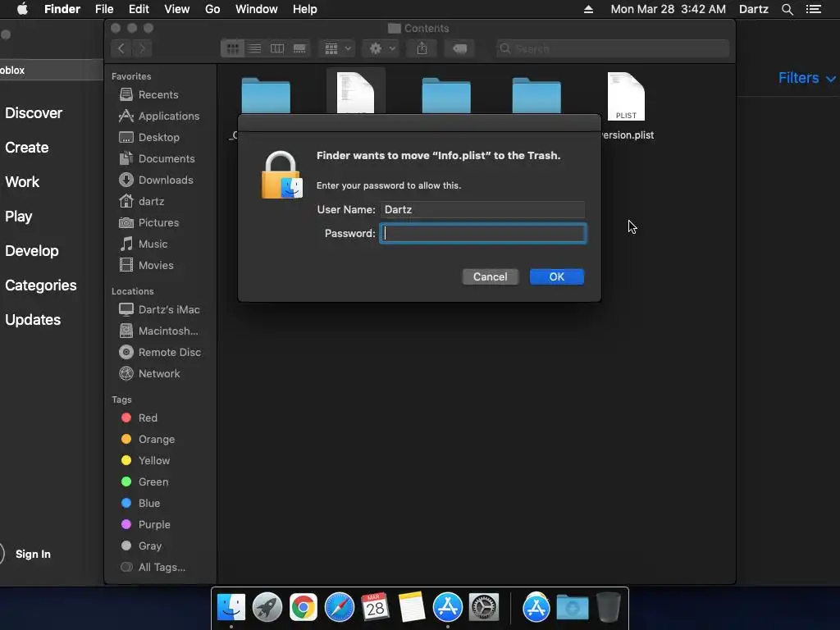The height and width of the screenshot is (630, 840).
Task: Open the Go menu
Action: point(212,9)
